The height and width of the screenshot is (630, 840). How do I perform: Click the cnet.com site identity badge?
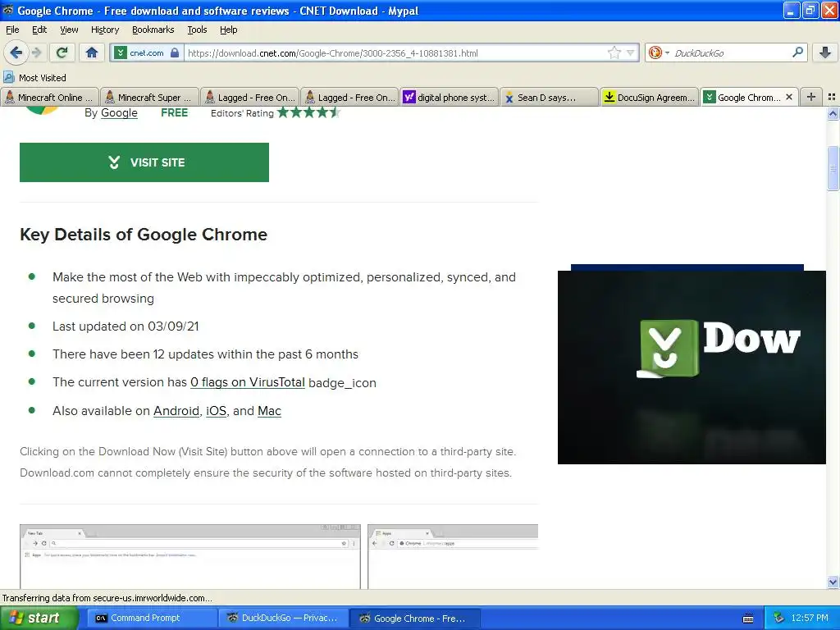click(140, 53)
